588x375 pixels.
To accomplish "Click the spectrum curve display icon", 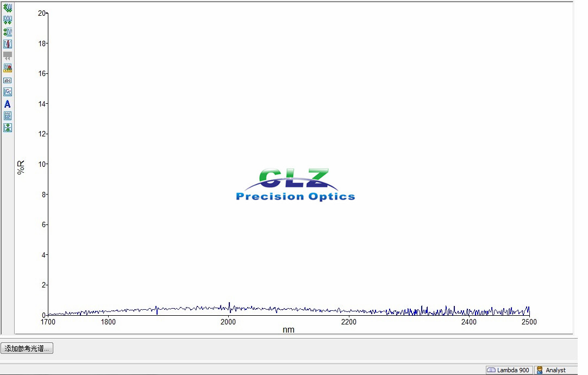I will click(8, 92).
